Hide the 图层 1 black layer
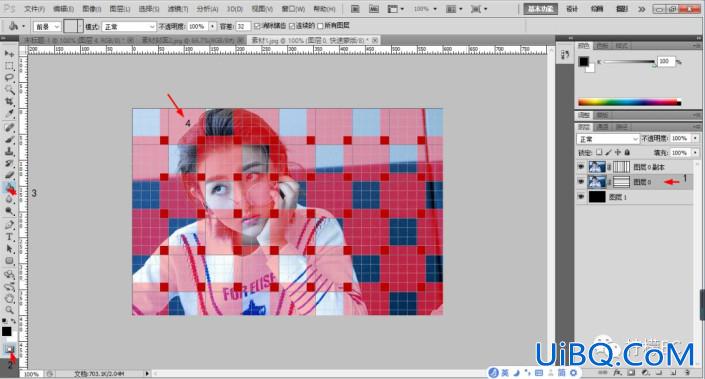705x379 pixels. click(581, 196)
